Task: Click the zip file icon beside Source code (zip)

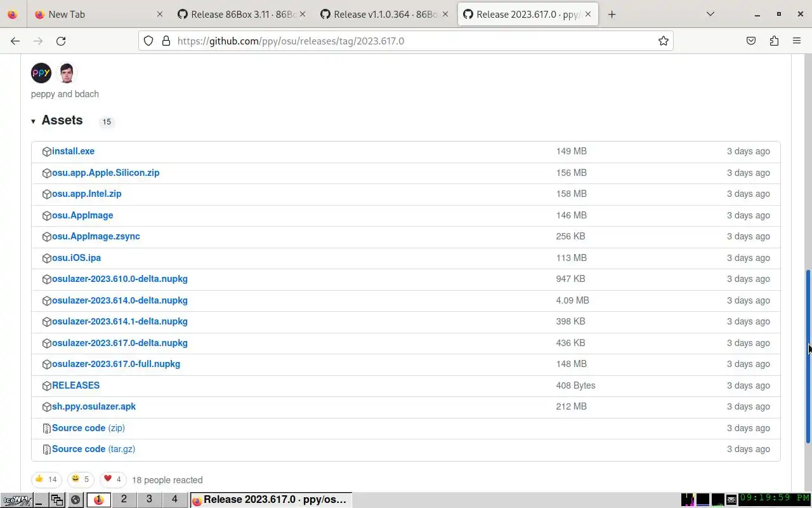Action: tap(46, 429)
